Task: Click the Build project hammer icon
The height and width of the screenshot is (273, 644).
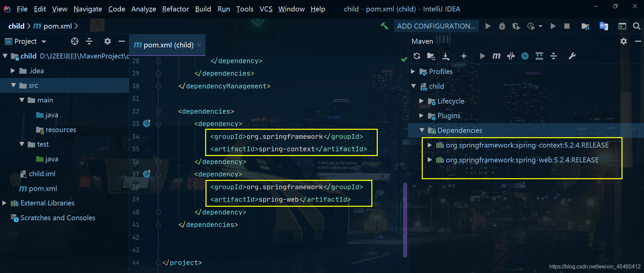Action: click(384, 26)
